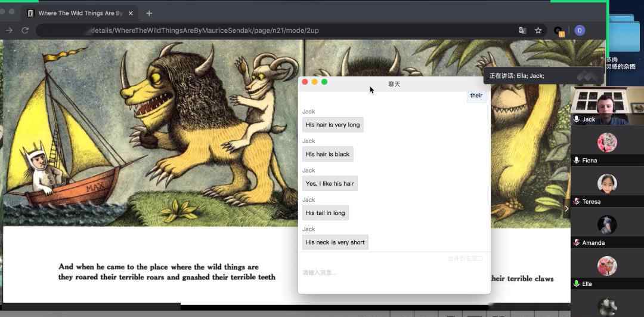Click the "their" chat bubble
Image resolution: width=644 pixels, height=317 pixels.
pos(476,96)
